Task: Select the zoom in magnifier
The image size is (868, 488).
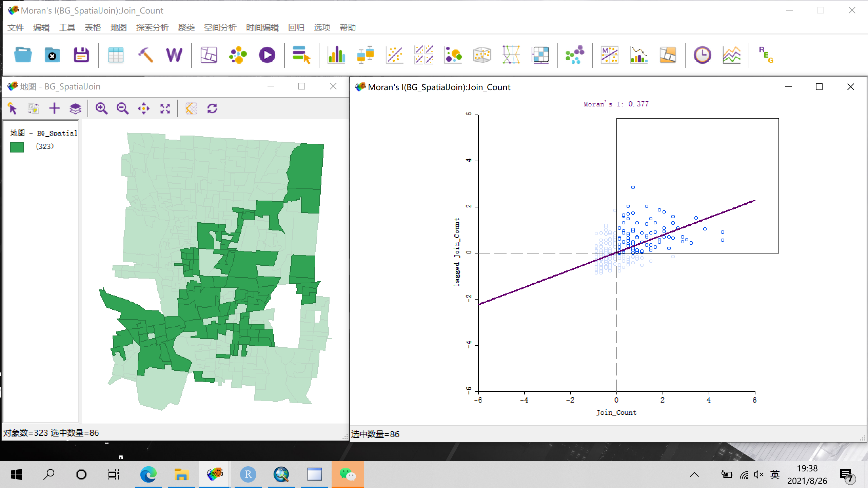Action: point(101,109)
